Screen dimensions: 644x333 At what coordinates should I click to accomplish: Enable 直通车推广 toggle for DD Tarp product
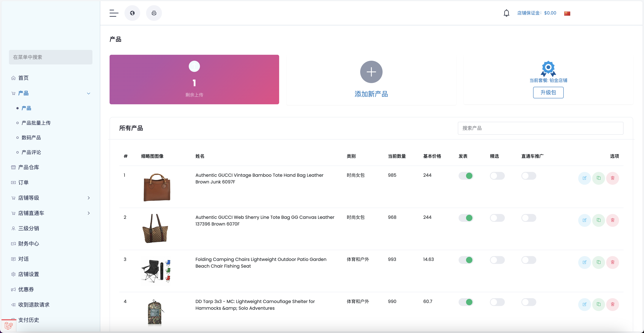[528, 302]
